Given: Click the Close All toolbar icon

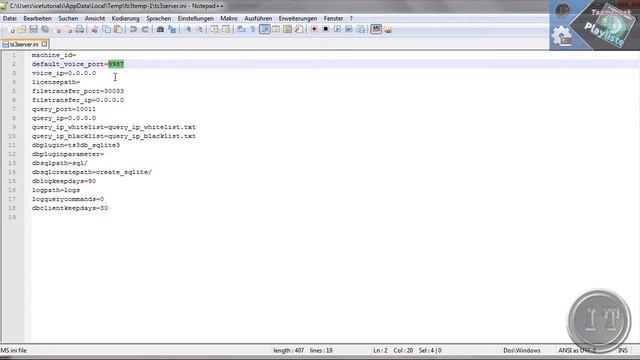Looking at the screenshot, I should 69,29.
